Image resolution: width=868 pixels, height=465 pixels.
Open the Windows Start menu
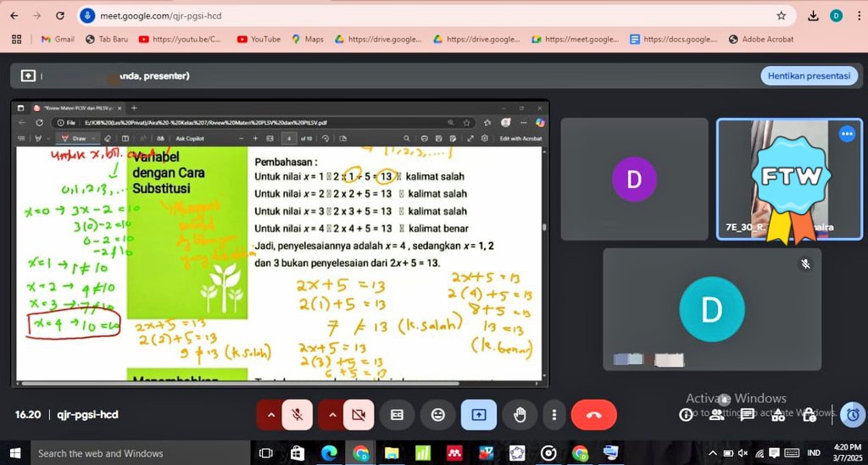click(15, 453)
